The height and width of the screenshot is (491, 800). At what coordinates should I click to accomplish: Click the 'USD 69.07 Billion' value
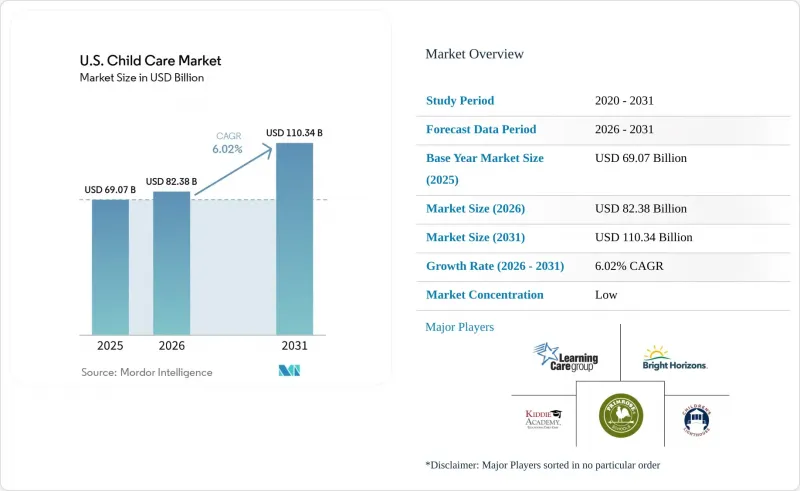[641, 158]
